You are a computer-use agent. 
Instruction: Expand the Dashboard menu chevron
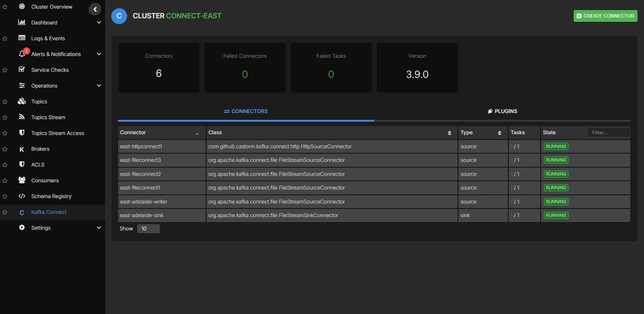pos(99,22)
